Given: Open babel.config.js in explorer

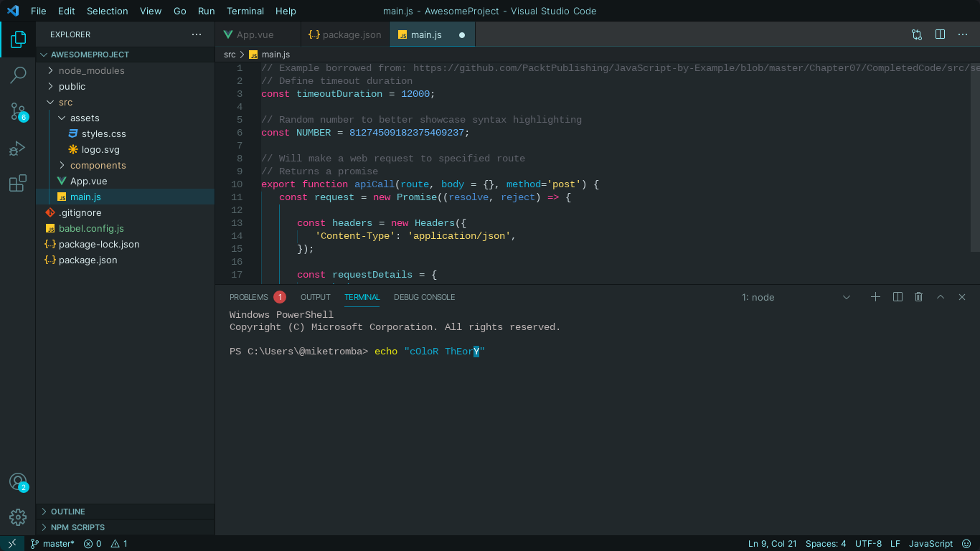Looking at the screenshot, I should tap(91, 228).
